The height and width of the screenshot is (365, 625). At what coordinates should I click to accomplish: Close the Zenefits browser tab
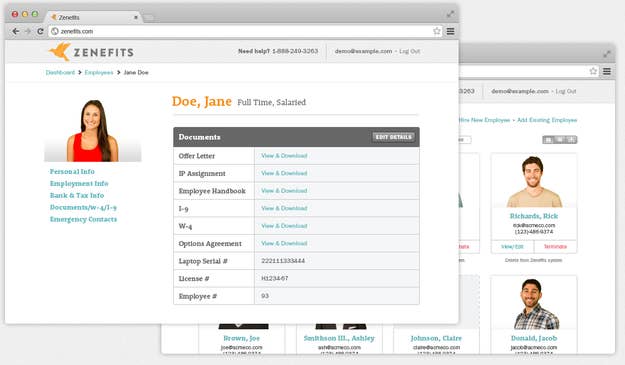136,18
